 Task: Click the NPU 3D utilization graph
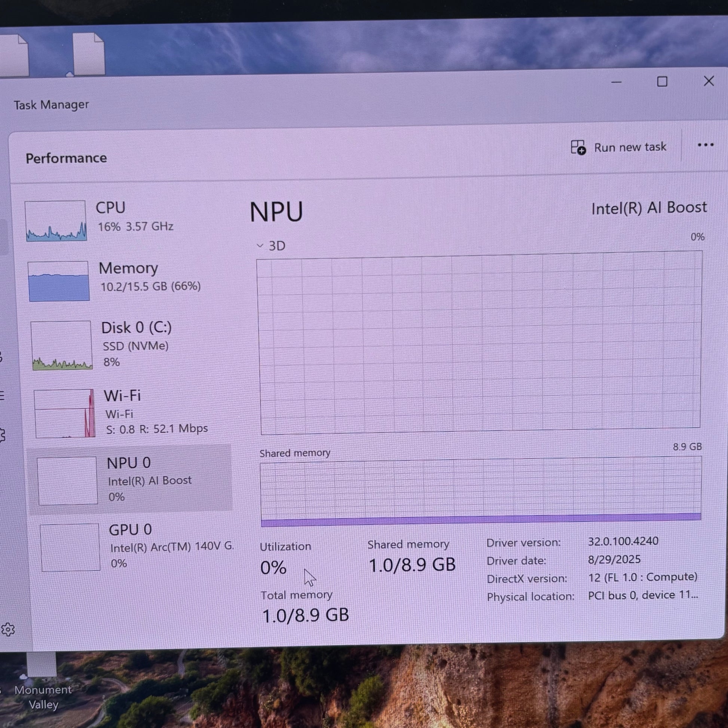pyautogui.click(x=479, y=343)
